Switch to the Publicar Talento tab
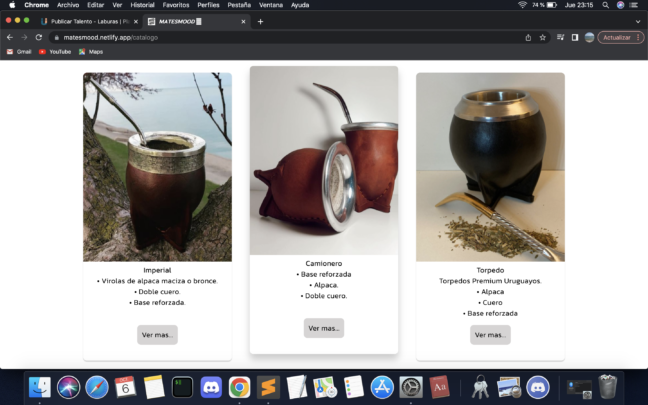The height and width of the screenshot is (405, 648). click(x=88, y=21)
